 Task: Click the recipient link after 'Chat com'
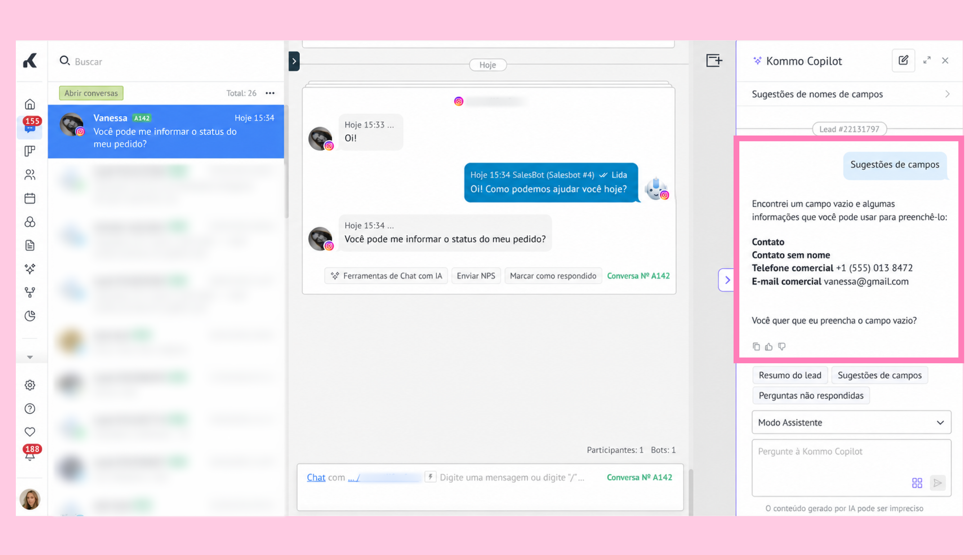pos(384,477)
